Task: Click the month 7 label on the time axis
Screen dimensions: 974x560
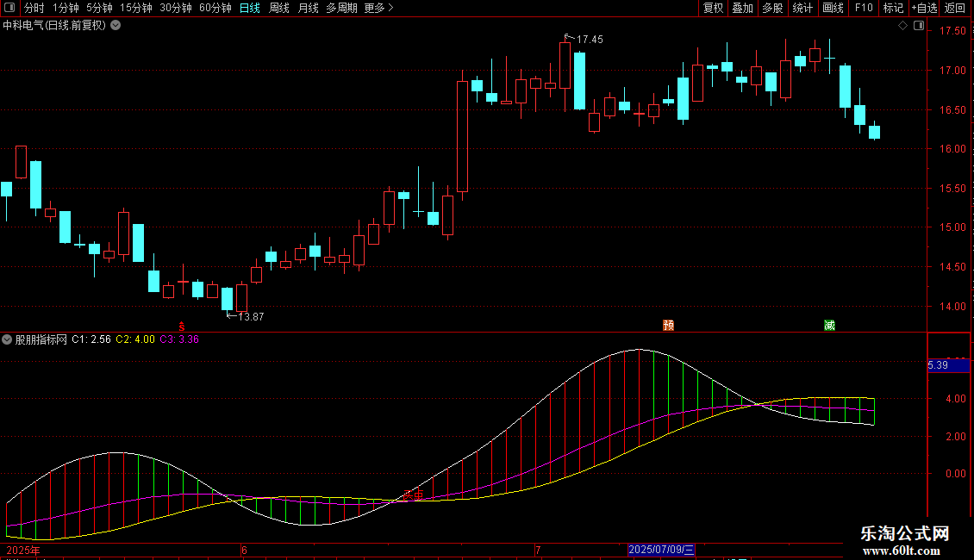Action: [x=538, y=550]
